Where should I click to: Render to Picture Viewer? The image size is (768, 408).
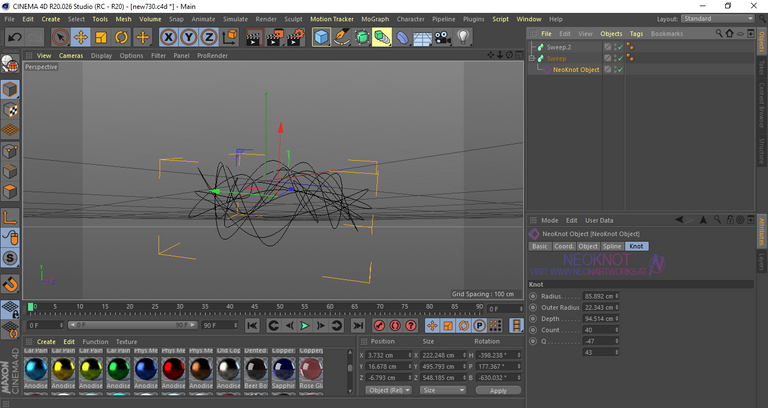click(274, 37)
